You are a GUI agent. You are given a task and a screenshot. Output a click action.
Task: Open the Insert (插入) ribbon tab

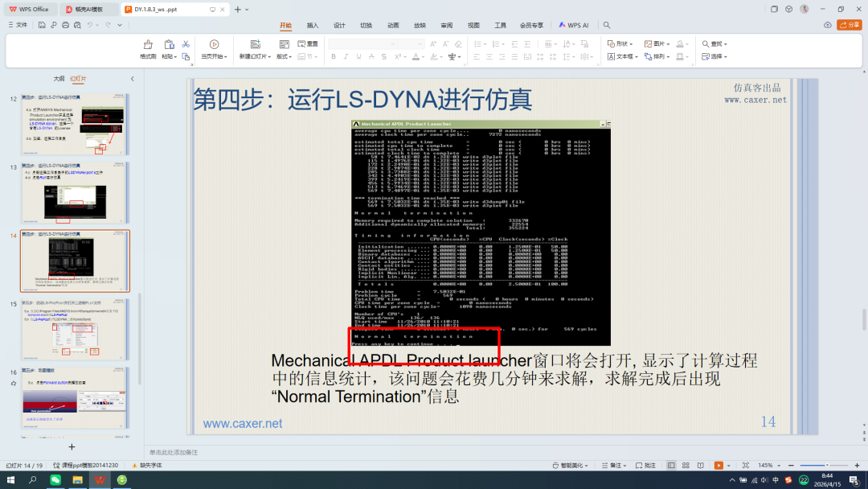tap(312, 26)
